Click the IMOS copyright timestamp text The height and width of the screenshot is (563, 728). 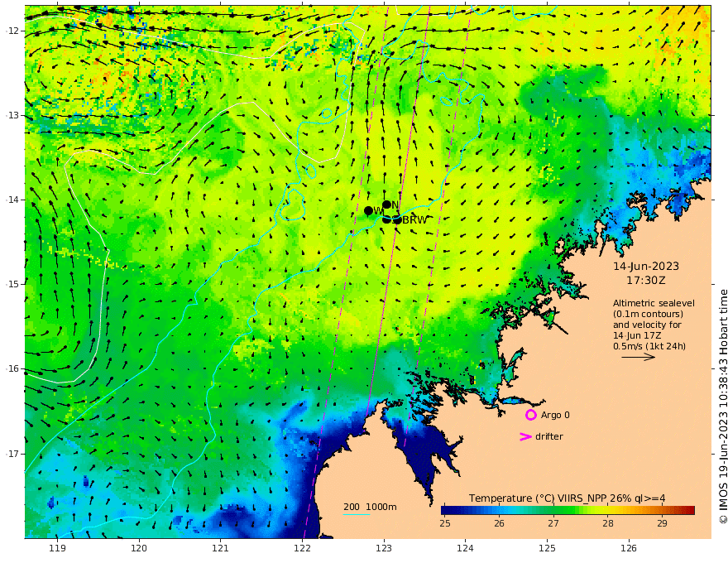tap(723, 407)
